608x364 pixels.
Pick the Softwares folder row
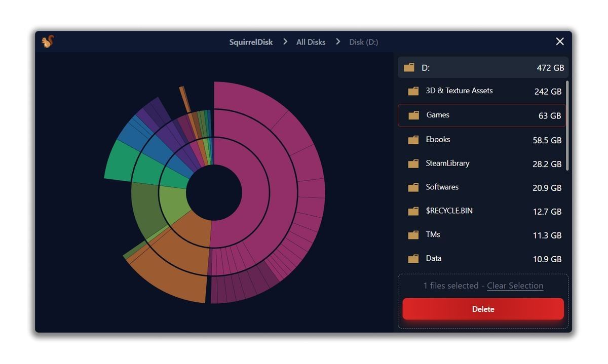pyautogui.click(x=483, y=187)
